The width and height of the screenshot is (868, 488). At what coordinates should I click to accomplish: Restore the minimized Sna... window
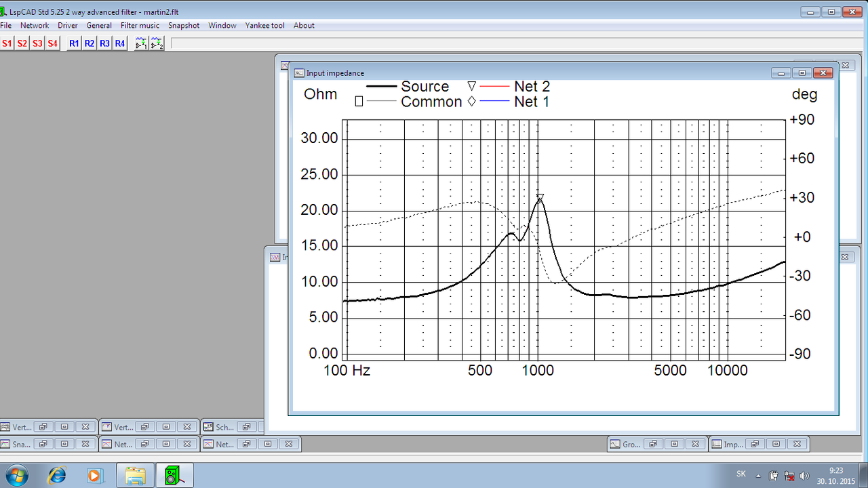click(x=43, y=444)
